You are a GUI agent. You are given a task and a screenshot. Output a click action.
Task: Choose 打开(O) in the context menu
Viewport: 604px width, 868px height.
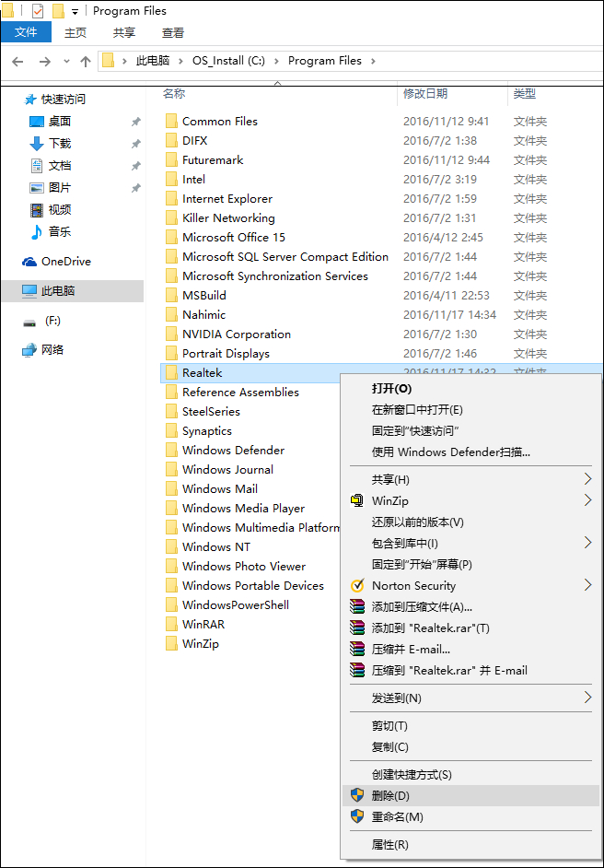[470, 389]
